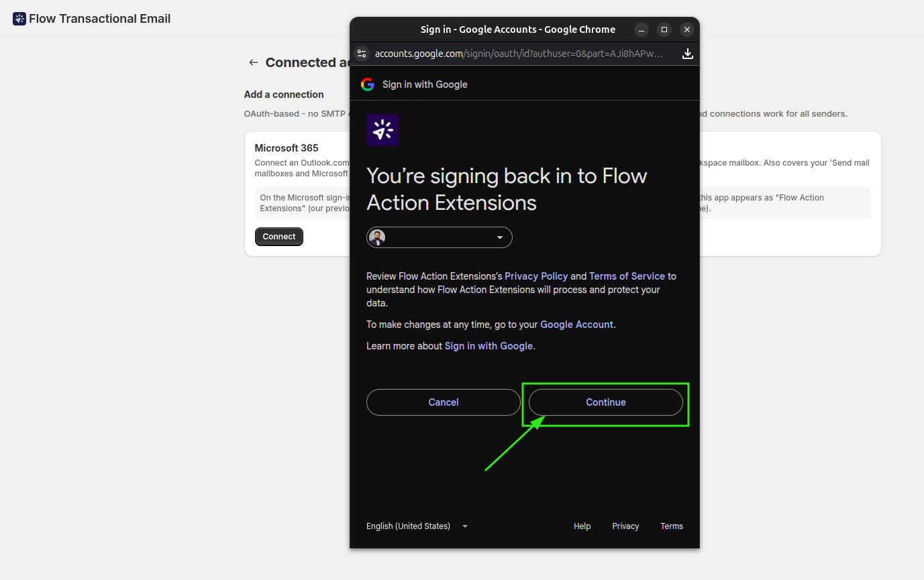Cancel the Google sign-in

pos(444,402)
